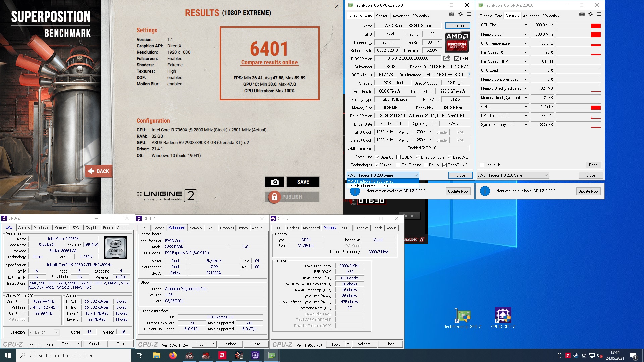Image resolution: width=644 pixels, height=362 pixels.
Task: Toggle the Vulkan checkbox
Action: (377, 165)
